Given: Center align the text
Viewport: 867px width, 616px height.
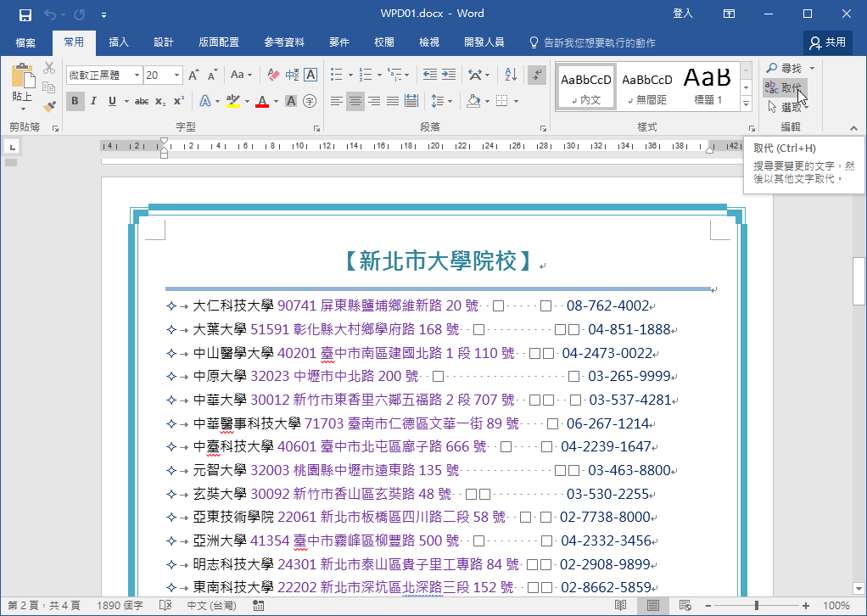Looking at the screenshot, I should (x=355, y=101).
